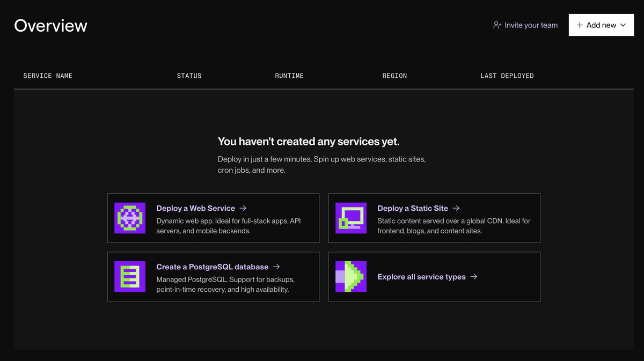Click the arrow after Deploy a Web Service
Viewport: 644px width, 361px height.
click(x=243, y=208)
